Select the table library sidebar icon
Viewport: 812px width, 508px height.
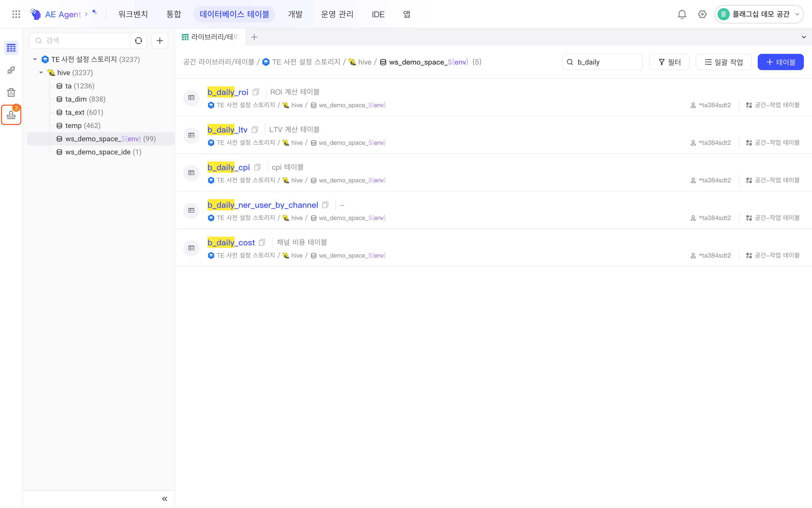point(11,48)
